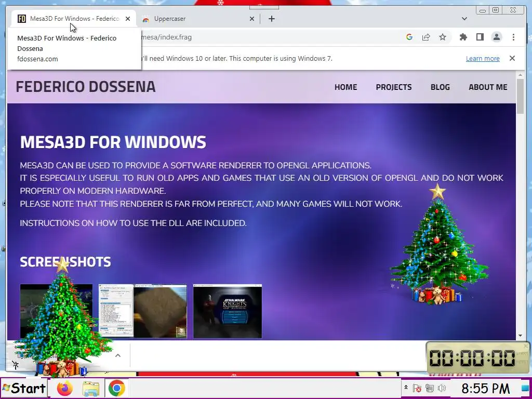Image resolution: width=532 pixels, height=399 pixels.
Task: Select the Mesa3D For Windows tab
Action: (74, 19)
